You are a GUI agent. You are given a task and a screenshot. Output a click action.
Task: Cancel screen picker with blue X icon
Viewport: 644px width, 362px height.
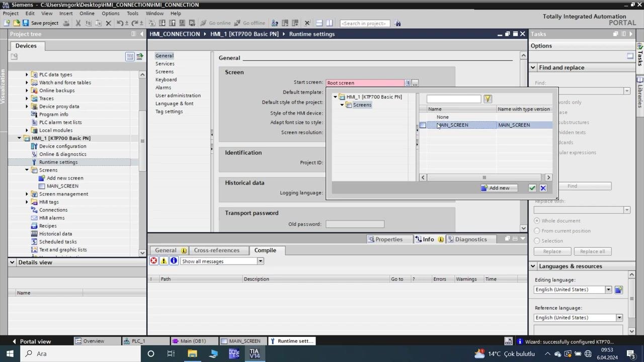pyautogui.click(x=543, y=188)
